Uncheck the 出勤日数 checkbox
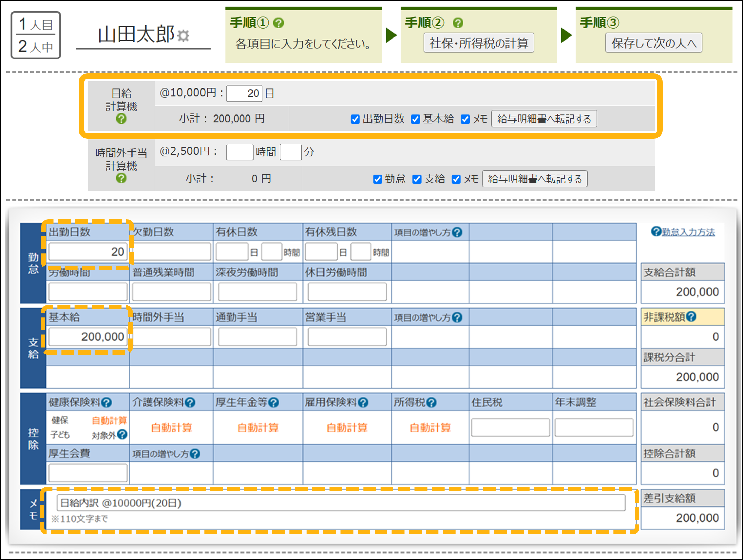743x560 pixels. (355, 119)
